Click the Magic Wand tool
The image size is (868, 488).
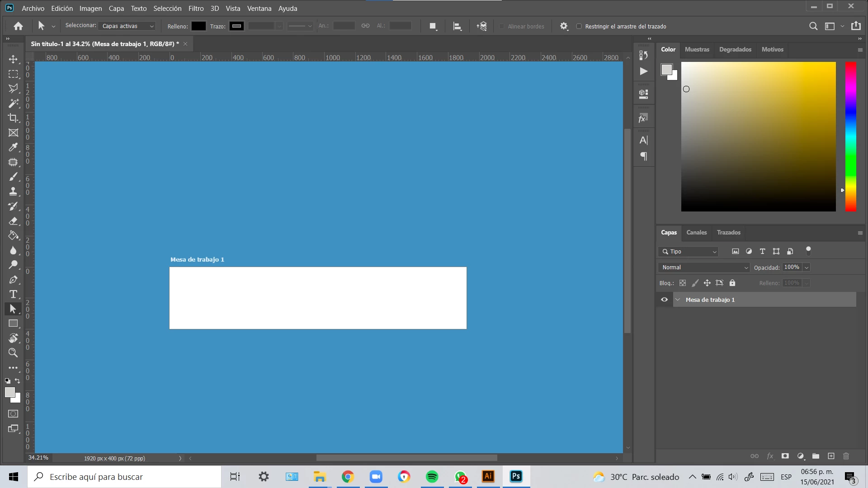click(x=13, y=103)
